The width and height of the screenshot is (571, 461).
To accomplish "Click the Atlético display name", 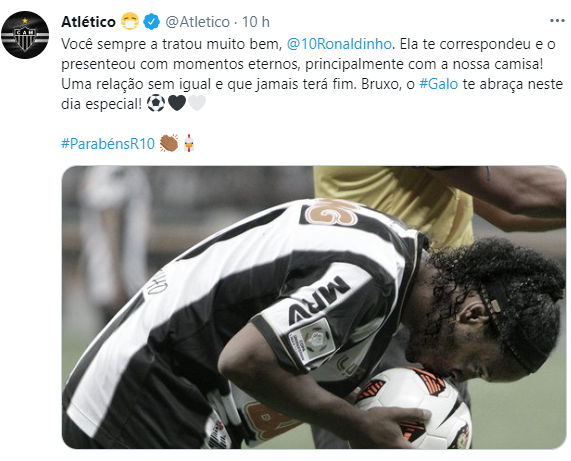I will pyautogui.click(x=88, y=22).
